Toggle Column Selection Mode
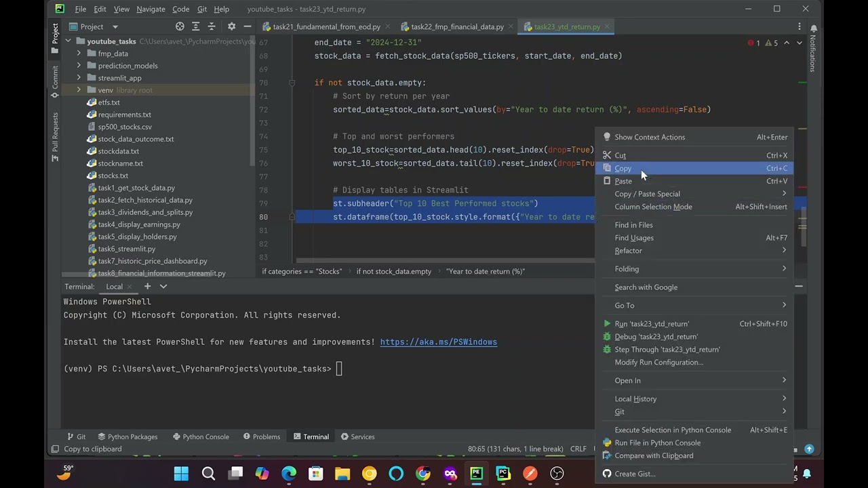Image resolution: width=868 pixels, height=488 pixels. click(694, 207)
